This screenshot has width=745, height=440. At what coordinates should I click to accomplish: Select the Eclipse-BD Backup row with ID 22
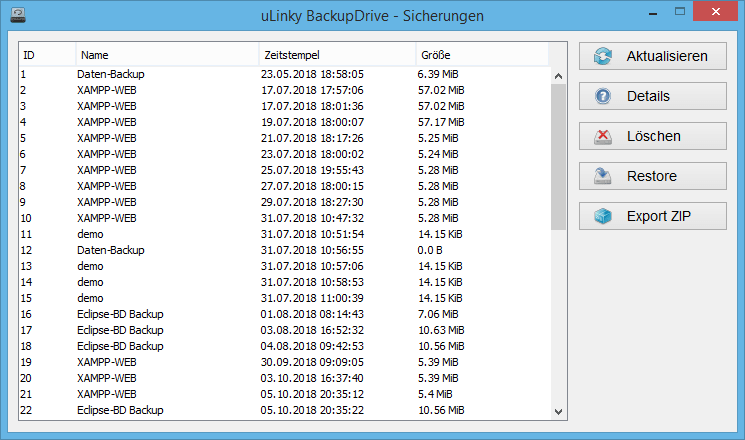tap(284, 410)
